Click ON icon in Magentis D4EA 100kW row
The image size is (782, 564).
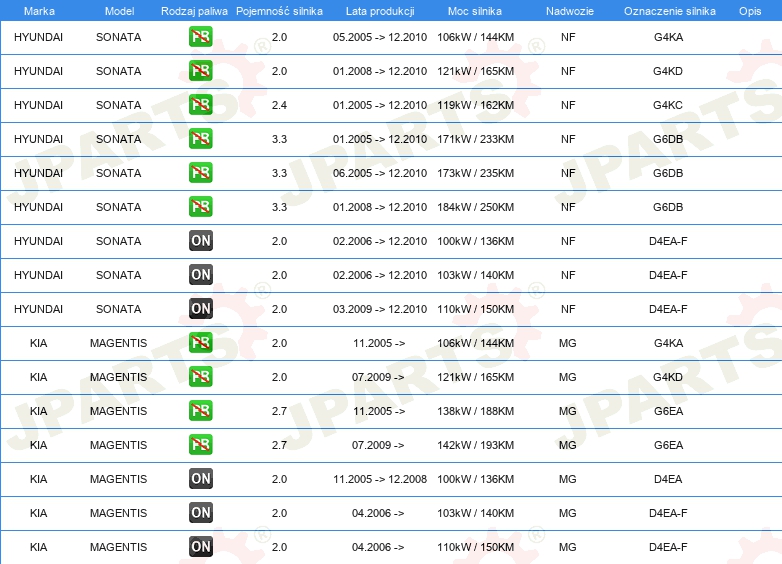(x=200, y=479)
